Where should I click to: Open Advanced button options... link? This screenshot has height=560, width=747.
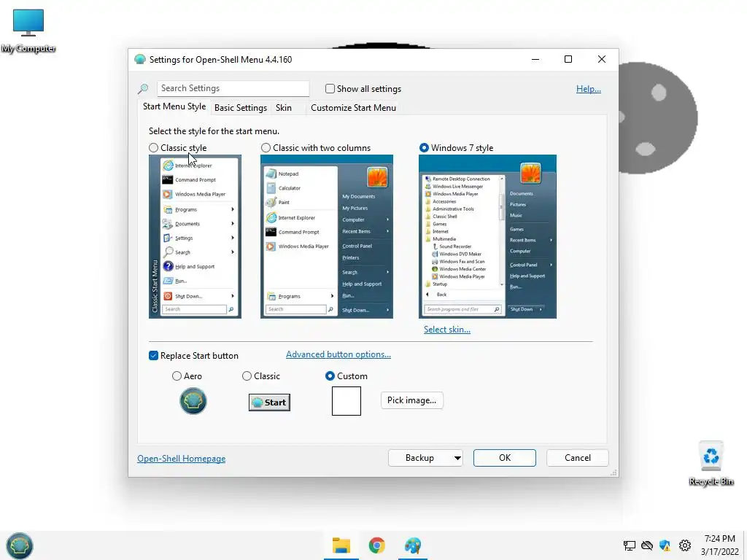338,354
